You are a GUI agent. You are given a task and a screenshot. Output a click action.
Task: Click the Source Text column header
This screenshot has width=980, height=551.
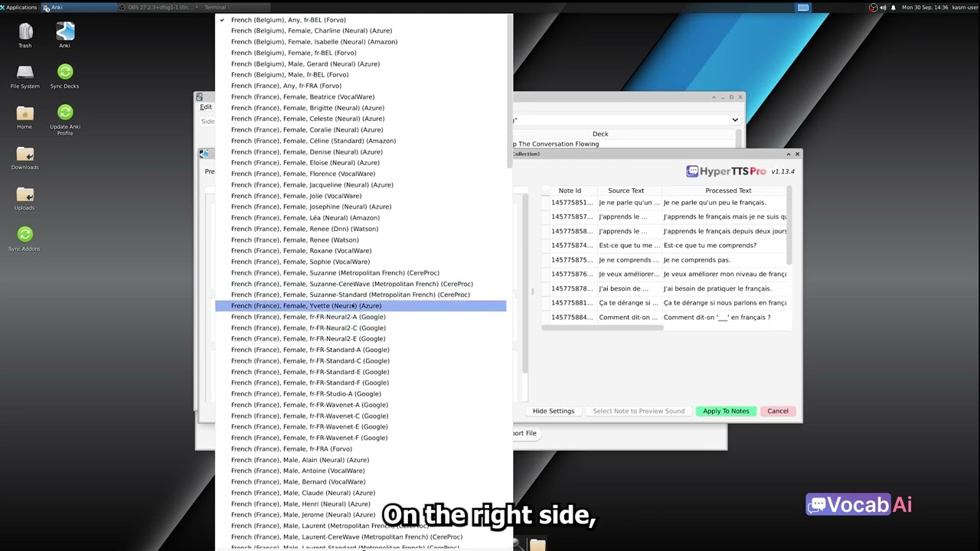coord(626,191)
